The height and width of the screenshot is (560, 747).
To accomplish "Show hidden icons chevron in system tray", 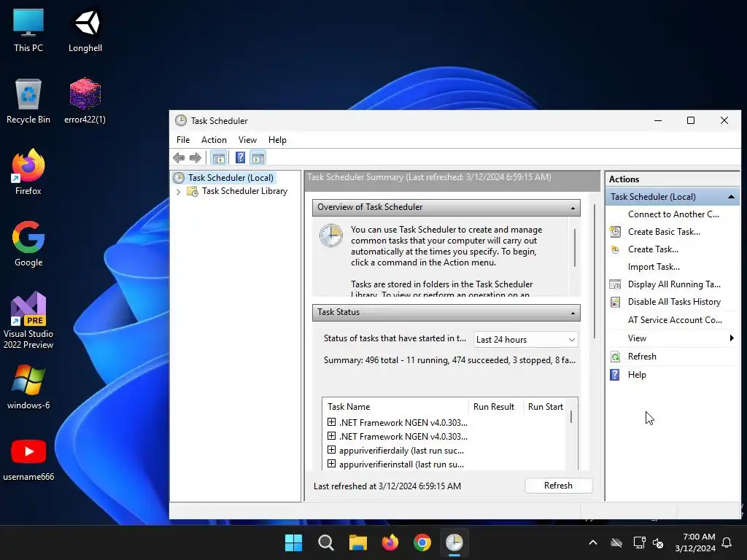I will coord(593,542).
